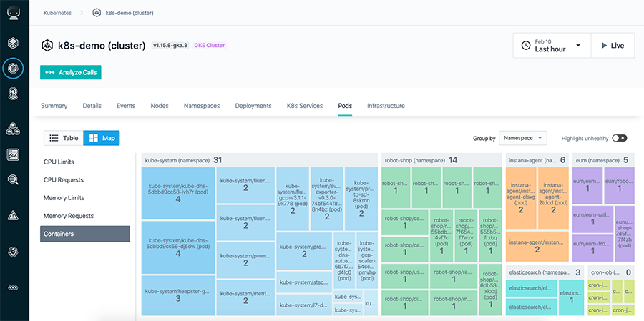Viewport: 644px width, 321px height.
Task: Click the kube-system (namespace) header
Action: pos(260,160)
